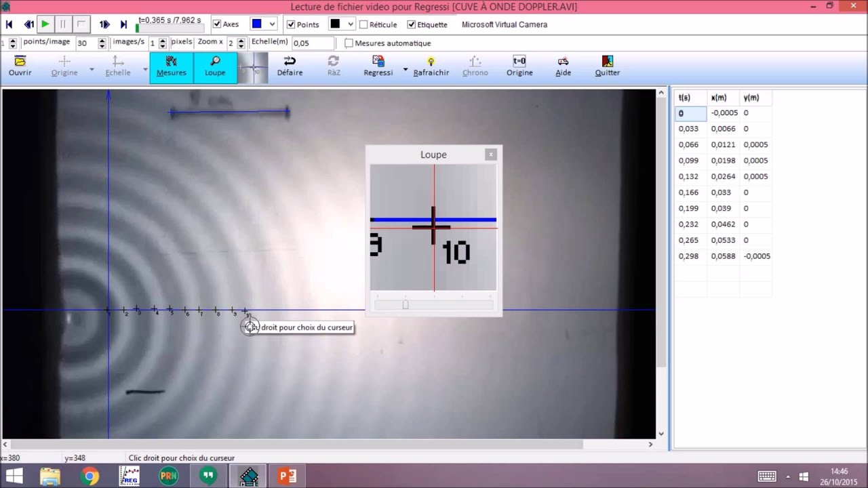Click the points/image stepper arrows

[13, 43]
